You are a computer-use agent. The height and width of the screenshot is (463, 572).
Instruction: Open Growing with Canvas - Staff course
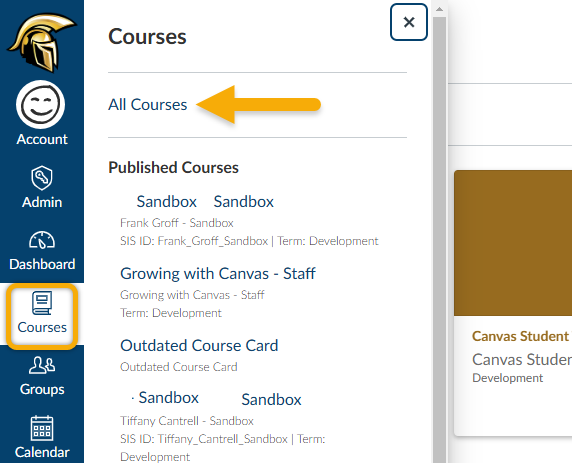click(218, 274)
